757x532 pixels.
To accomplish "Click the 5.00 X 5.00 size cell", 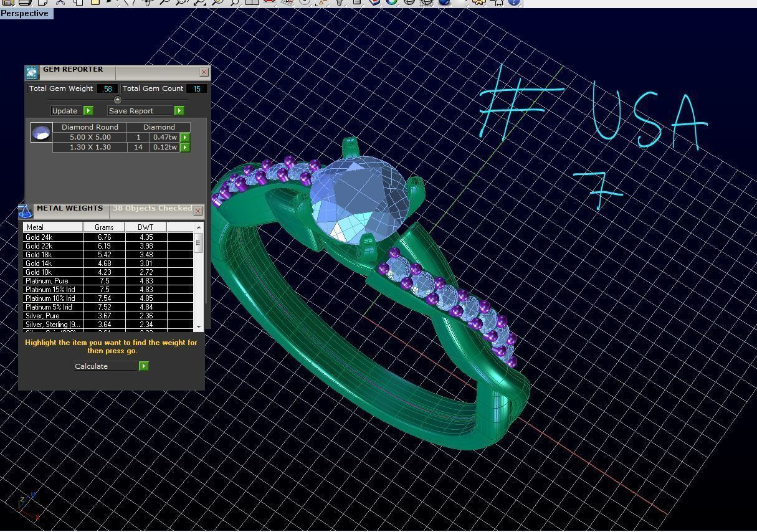I will 90,137.
